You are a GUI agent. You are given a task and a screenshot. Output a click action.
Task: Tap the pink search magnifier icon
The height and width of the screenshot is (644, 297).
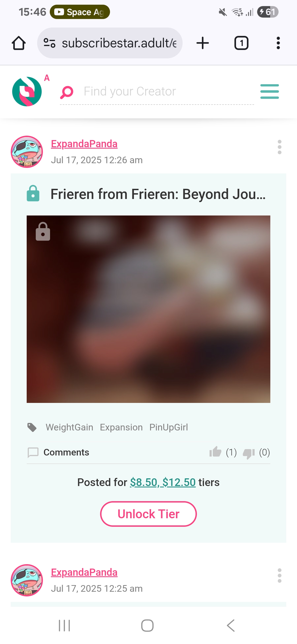point(67,92)
